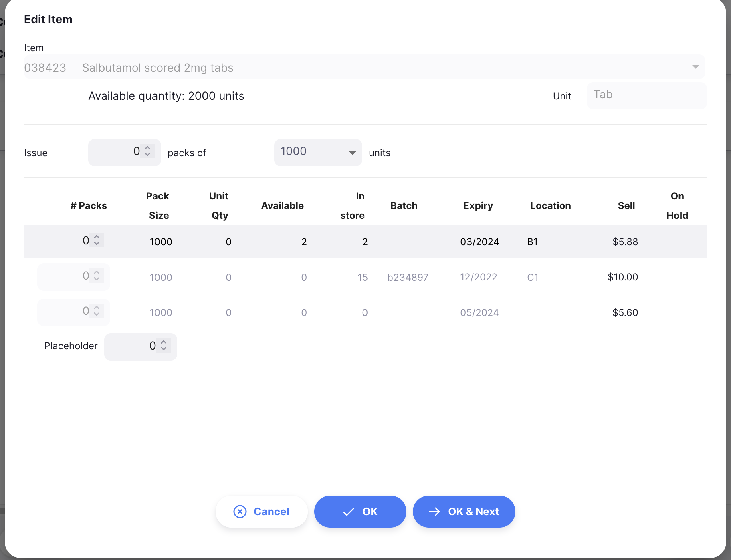The width and height of the screenshot is (731, 560).
Task: Click the down arrow on Issue packs stepper
Action: 147,155
